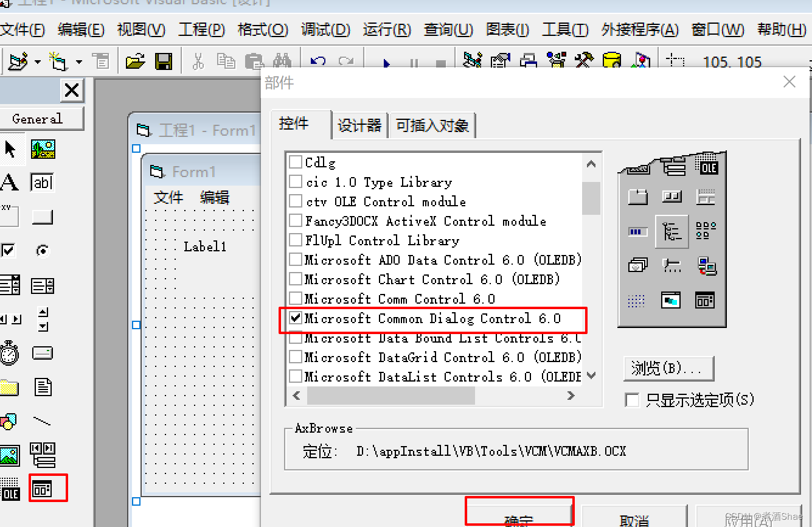This screenshot has width=812, height=527.
Task: Open the Menu Editor toolbar icon
Action: [100, 61]
